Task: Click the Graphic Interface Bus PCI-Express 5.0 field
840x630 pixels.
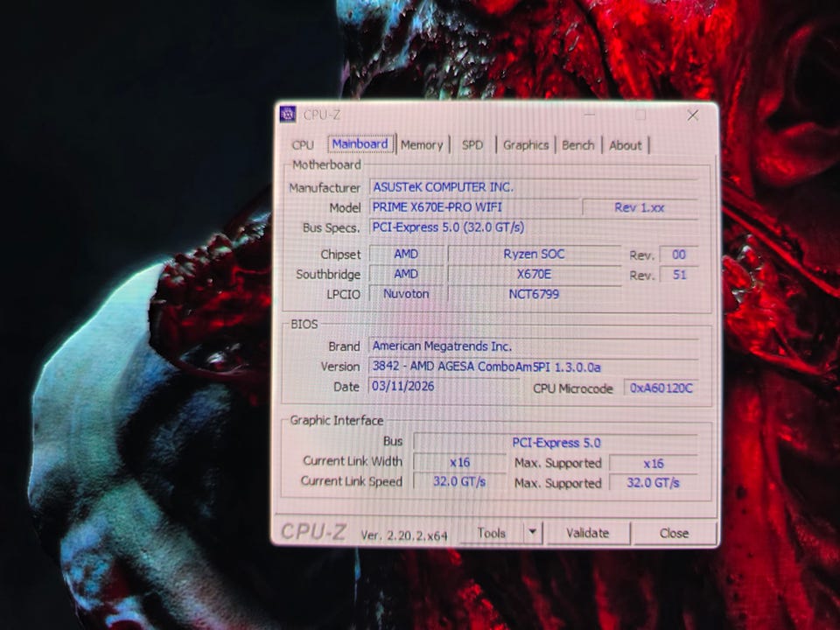Action: (x=556, y=443)
